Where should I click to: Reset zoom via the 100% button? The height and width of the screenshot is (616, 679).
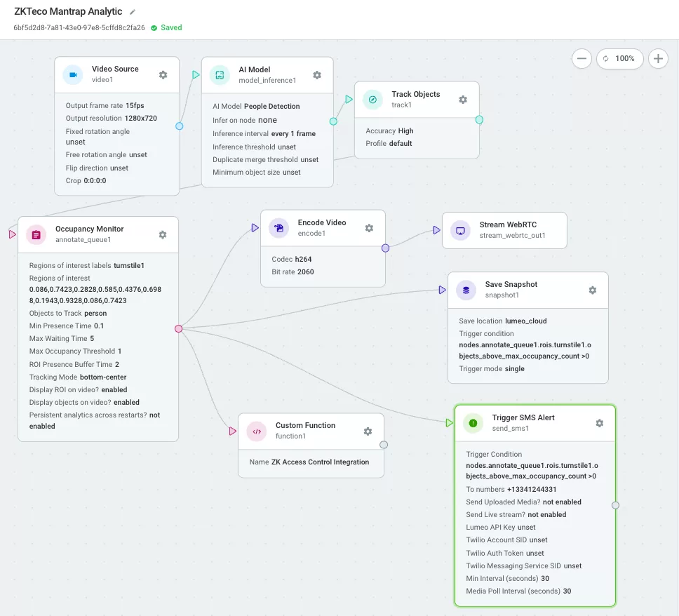click(x=619, y=58)
